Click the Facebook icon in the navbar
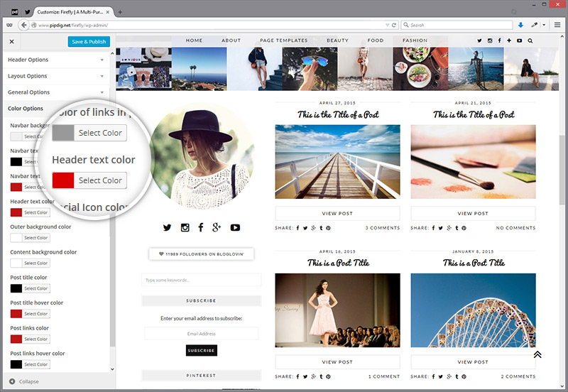The height and width of the screenshot is (392, 568). 500,41
